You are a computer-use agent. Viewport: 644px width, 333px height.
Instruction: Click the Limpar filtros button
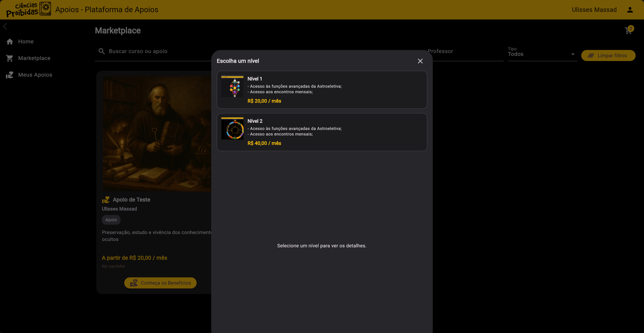click(608, 55)
